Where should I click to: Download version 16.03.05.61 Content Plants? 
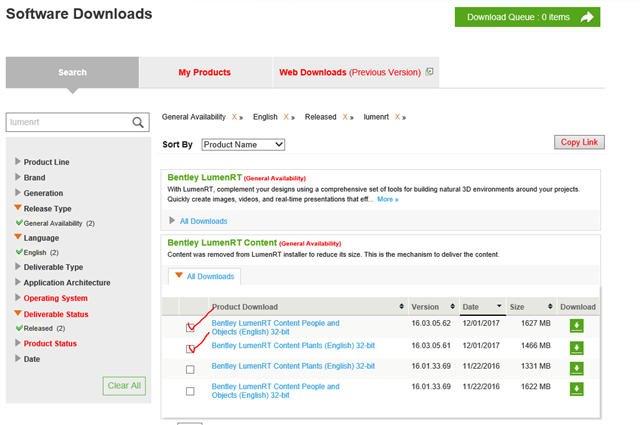(x=576, y=348)
